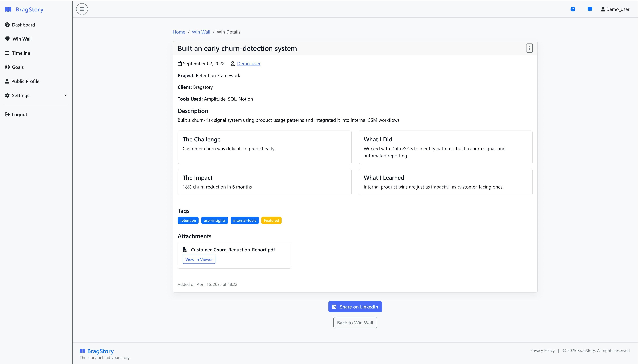Image resolution: width=639 pixels, height=364 pixels.
Task: Click the 18% churn reduction in 6 months text
Action: point(217,187)
